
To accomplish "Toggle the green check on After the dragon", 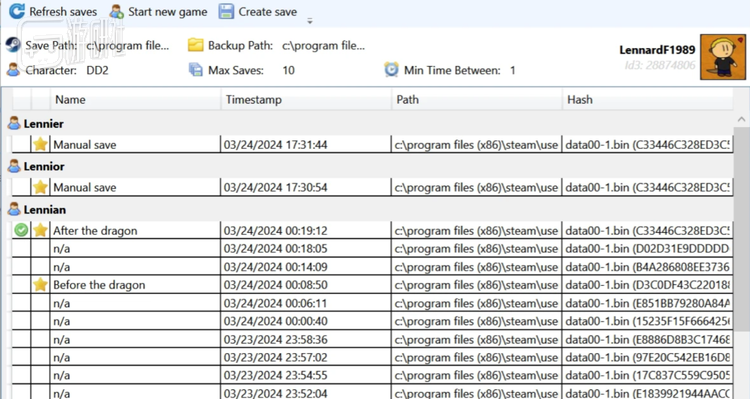I will pos(21,231).
